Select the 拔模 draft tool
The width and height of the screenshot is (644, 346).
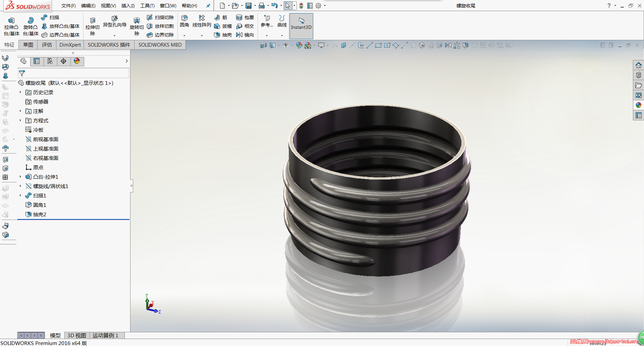[223, 26]
